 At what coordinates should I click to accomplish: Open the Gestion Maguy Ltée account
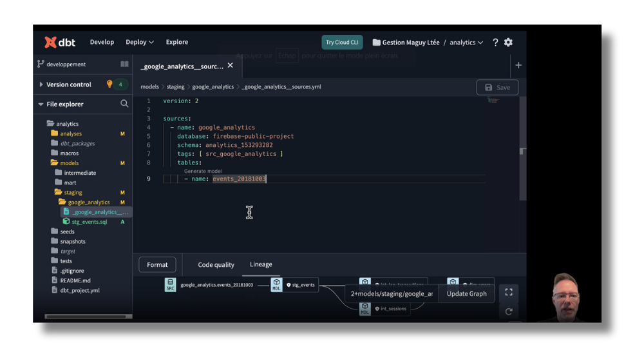[x=406, y=43]
